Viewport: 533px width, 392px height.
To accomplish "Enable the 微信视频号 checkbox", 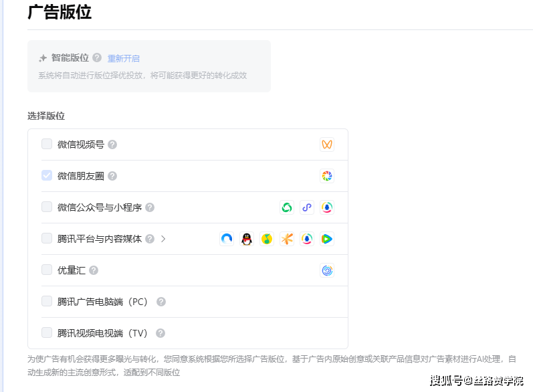I will pyautogui.click(x=47, y=144).
